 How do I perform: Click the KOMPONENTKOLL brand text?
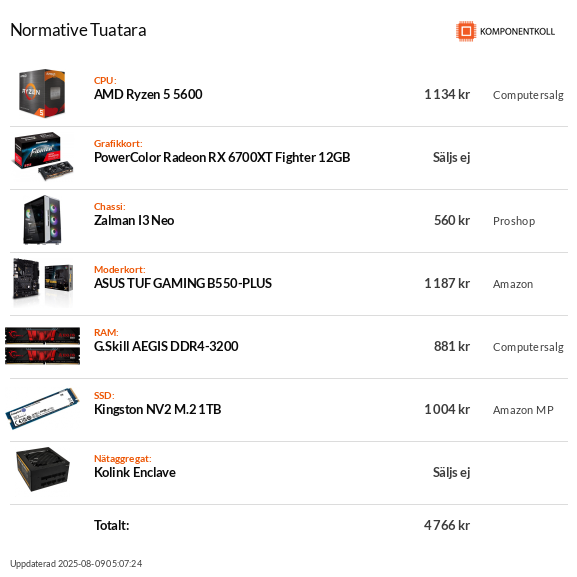pos(517,32)
